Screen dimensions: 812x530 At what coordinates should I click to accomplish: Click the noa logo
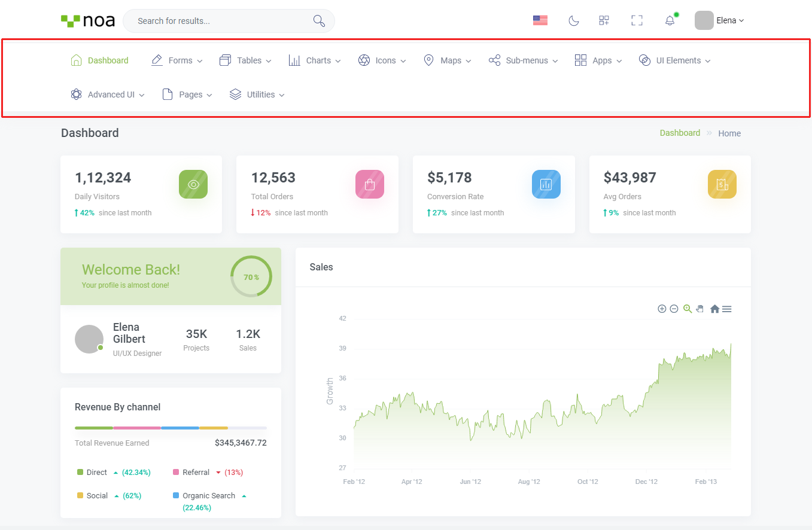pyautogui.click(x=88, y=21)
